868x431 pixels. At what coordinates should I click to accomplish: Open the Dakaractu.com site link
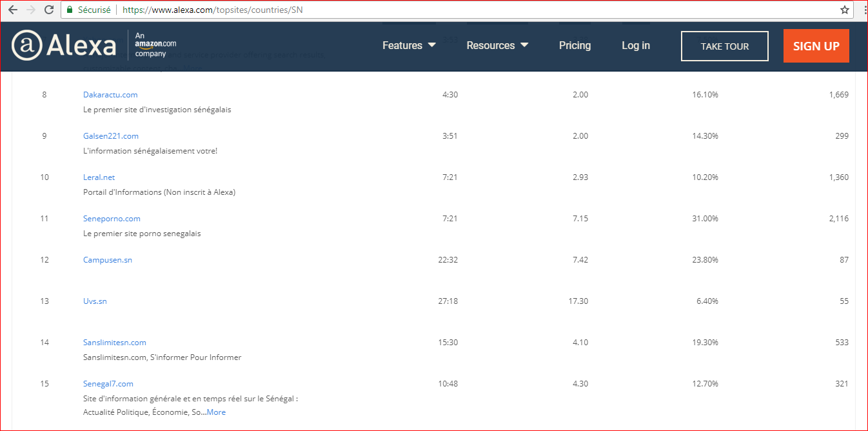coord(110,95)
